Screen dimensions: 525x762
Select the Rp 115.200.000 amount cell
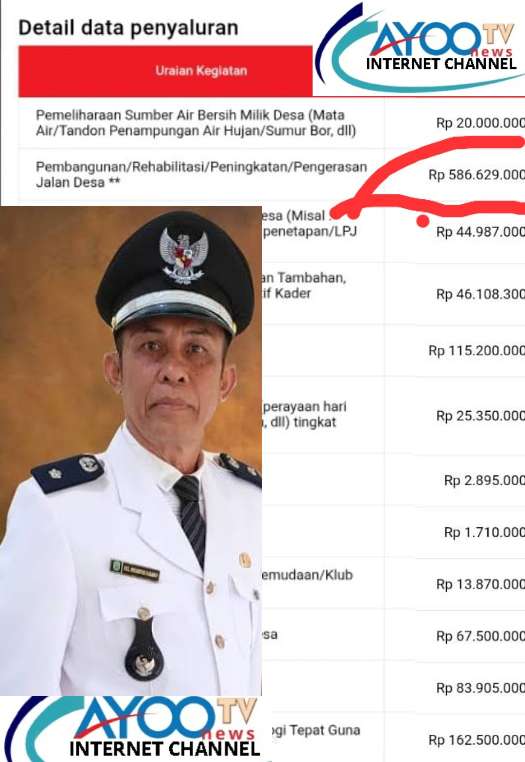click(x=476, y=350)
